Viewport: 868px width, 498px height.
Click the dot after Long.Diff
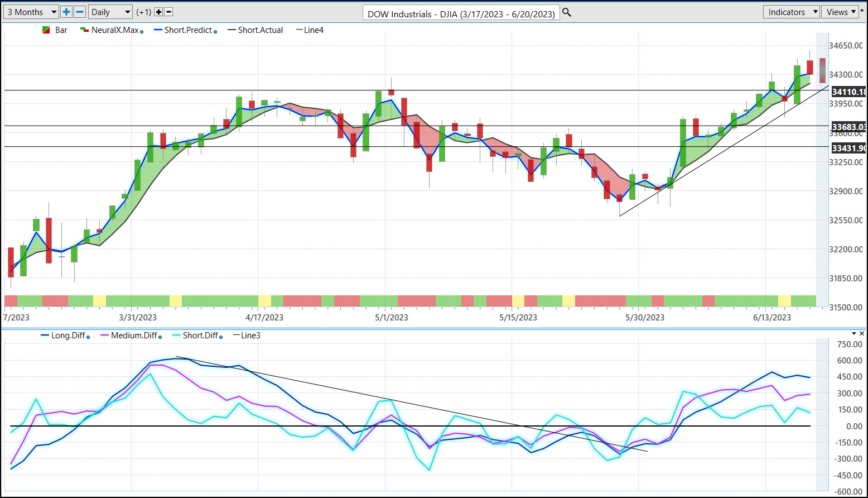[88, 337]
